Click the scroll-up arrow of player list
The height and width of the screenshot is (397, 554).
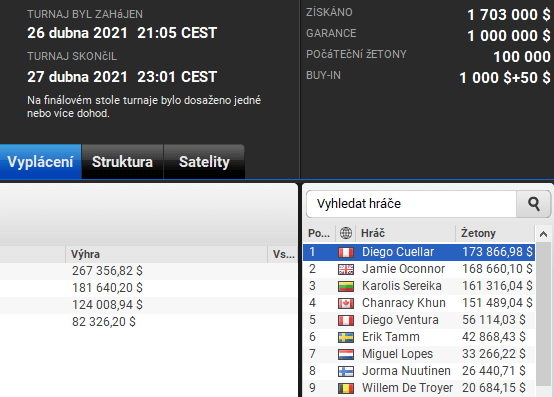click(543, 234)
